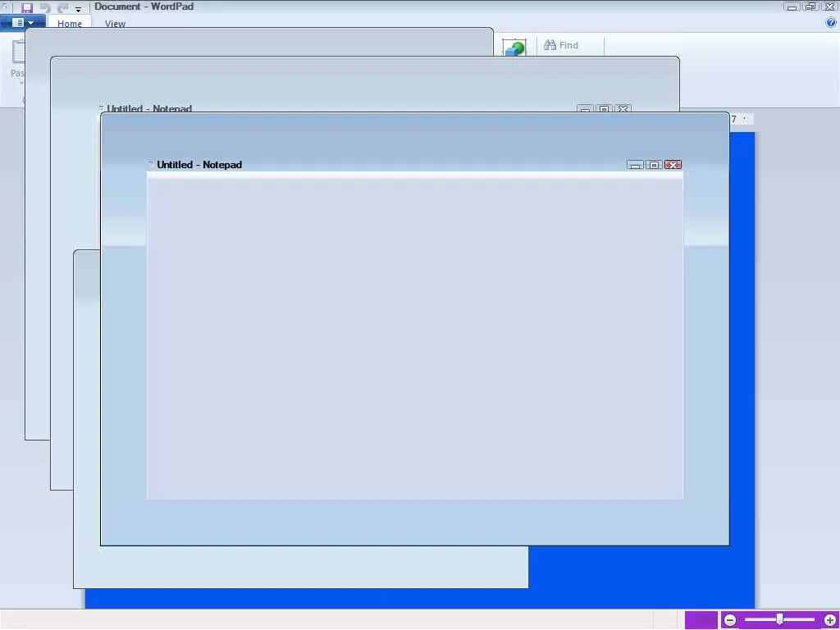Click the Paste clipboard icon in WordPad
Screen dimensions: 840x630
point(18,51)
